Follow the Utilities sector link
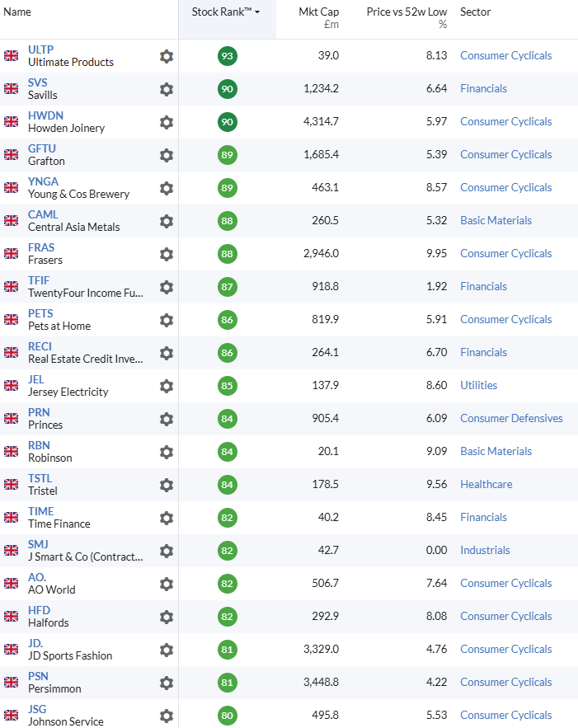The width and height of the screenshot is (578, 728). coord(478,385)
